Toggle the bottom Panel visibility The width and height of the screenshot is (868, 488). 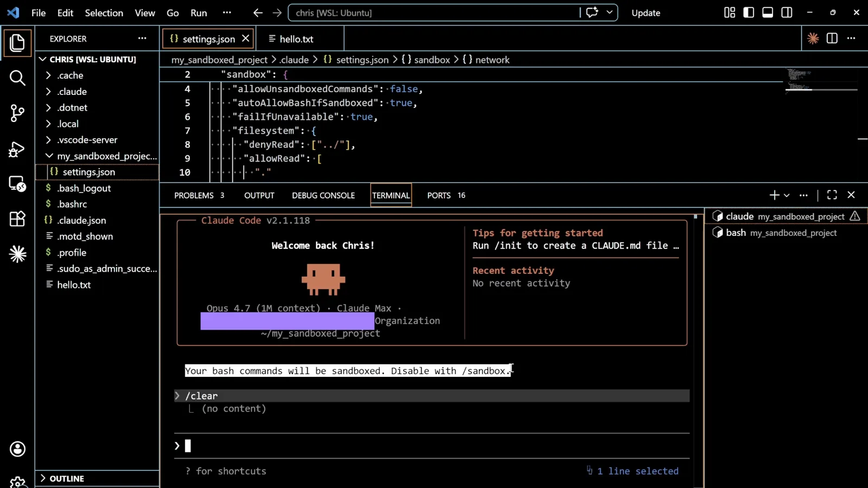(768, 12)
